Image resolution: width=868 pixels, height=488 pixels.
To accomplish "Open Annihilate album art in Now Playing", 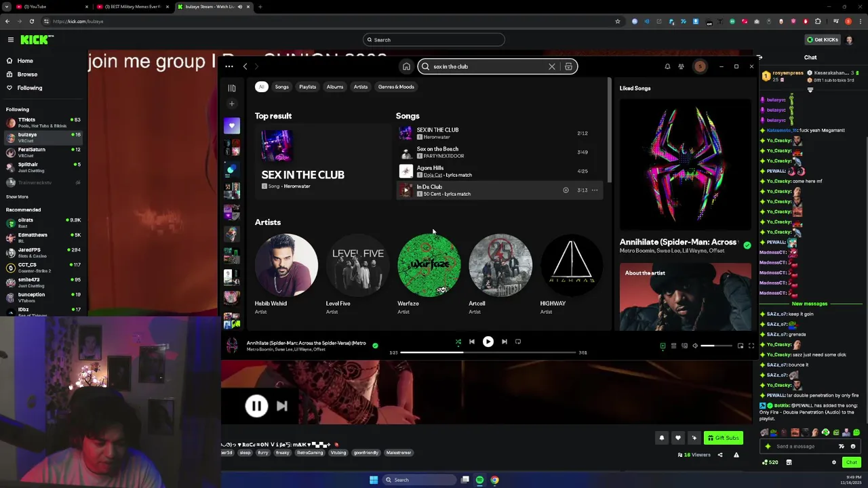I will click(x=685, y=164).
